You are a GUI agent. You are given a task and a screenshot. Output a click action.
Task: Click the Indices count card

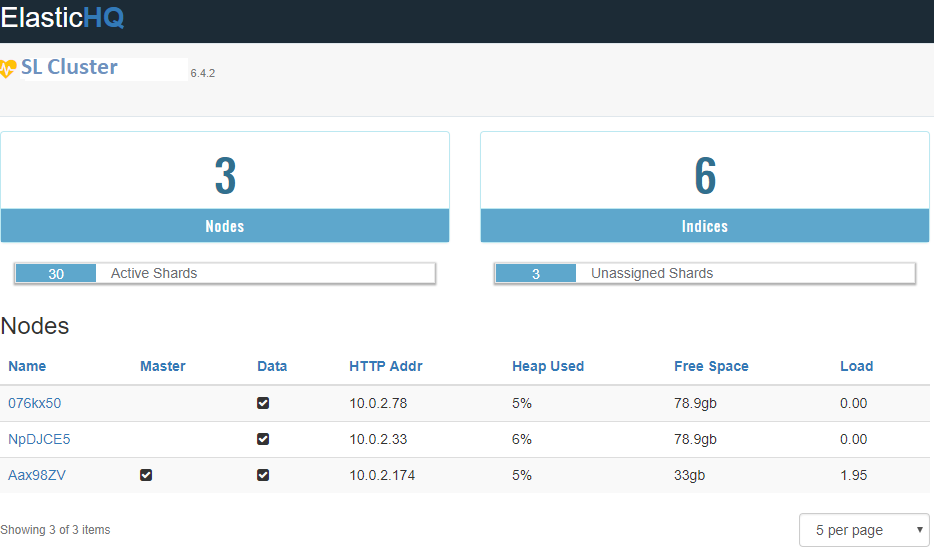tap(705, 187)
